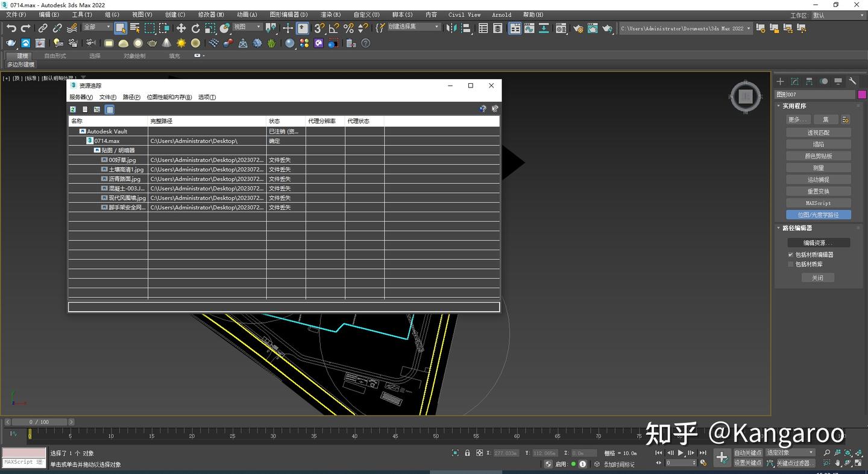Switch to table view icon in Asset Tracking
This screenshot has height=474, width=868.
point(109,109)
